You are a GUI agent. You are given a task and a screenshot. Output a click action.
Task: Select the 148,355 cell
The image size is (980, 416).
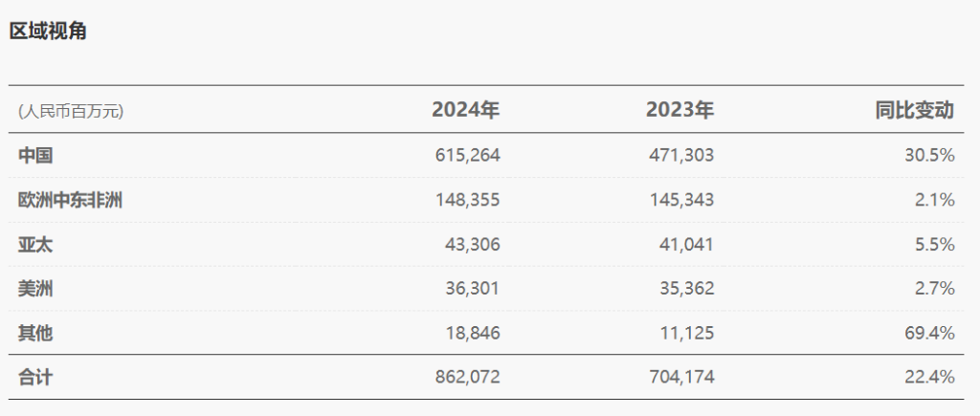[467, 200]
